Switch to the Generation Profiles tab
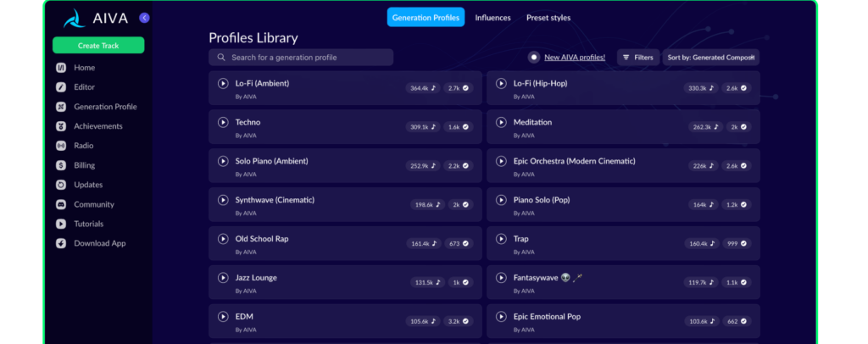Viewport: 868px width, 344px height. point(426,17)
